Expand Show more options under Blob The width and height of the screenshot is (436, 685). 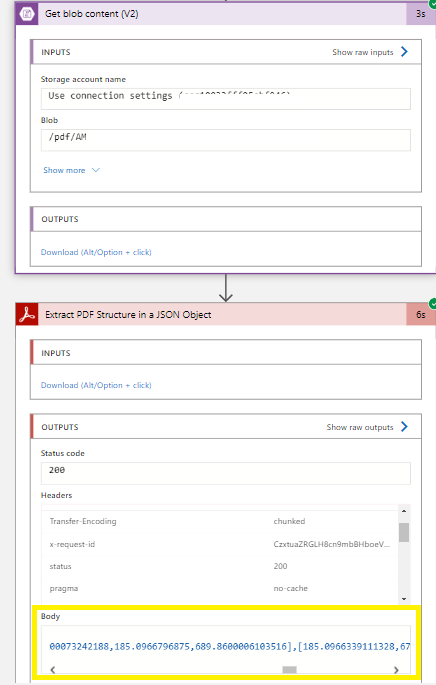coord(71,170)
